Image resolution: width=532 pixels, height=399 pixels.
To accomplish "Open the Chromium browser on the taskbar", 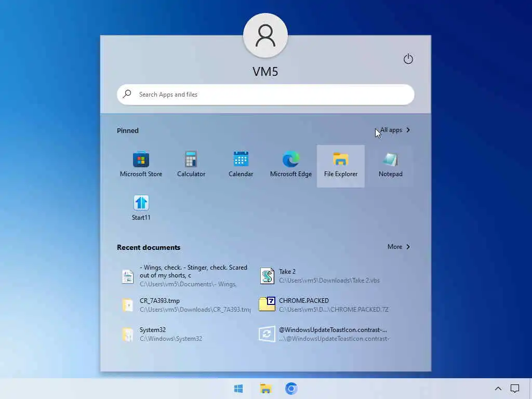I will 291,389.
